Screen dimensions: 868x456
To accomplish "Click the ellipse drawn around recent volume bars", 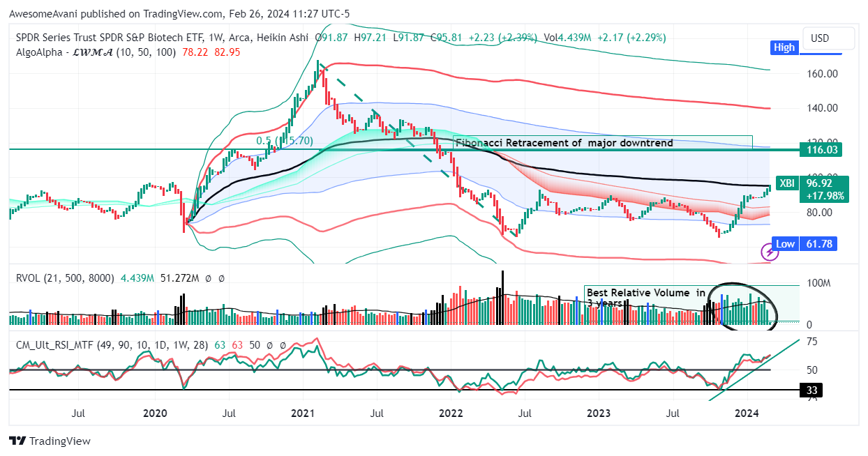I will click(x=741, y=307).
